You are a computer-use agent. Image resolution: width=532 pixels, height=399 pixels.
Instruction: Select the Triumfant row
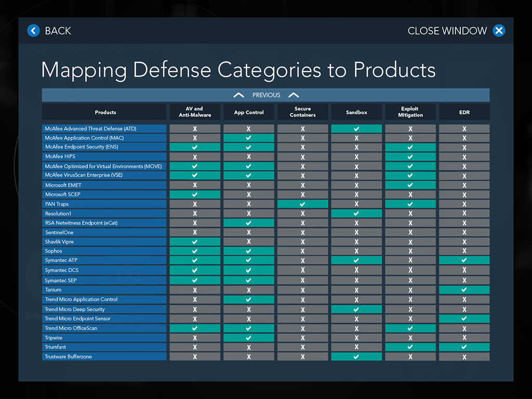(104, 347)
